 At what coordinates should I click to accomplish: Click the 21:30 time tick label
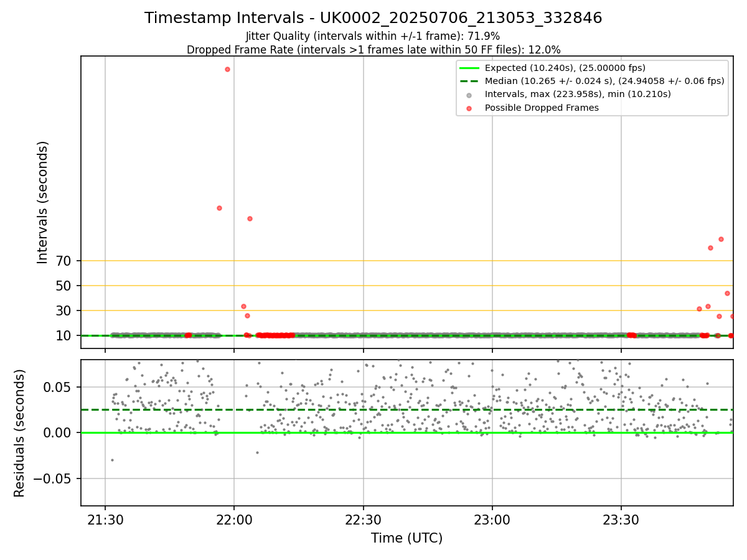tap(105, 520)
